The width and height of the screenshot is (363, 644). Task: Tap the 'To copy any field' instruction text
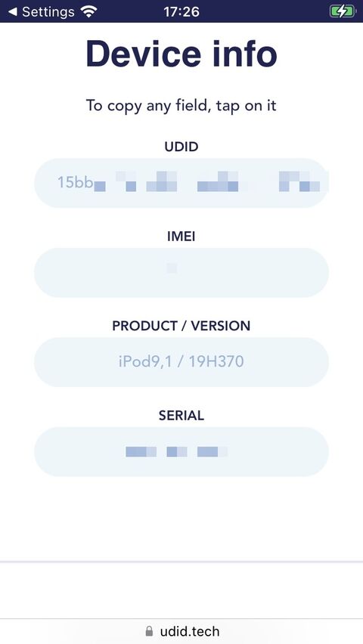click(x=181, y=106)
